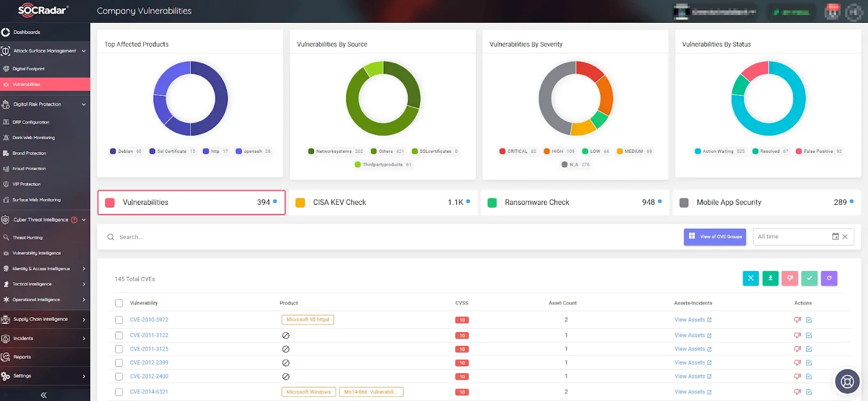The width and height of the screenshot is (868, 401).
Task: Clear the All time date filter
Action: 845,237
